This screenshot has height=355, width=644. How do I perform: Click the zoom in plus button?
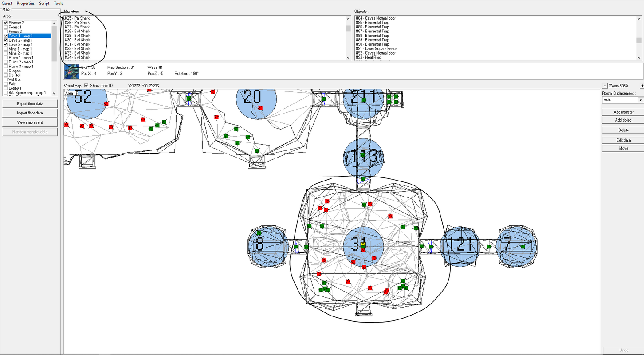(x=642, y=86)
